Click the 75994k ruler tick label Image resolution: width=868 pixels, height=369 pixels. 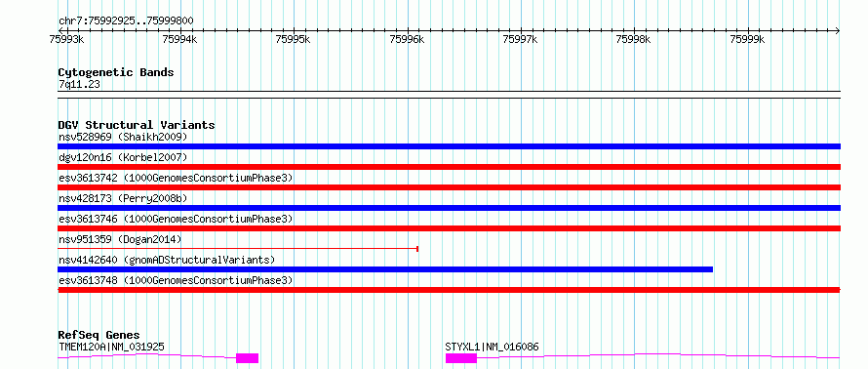(180, 39)
